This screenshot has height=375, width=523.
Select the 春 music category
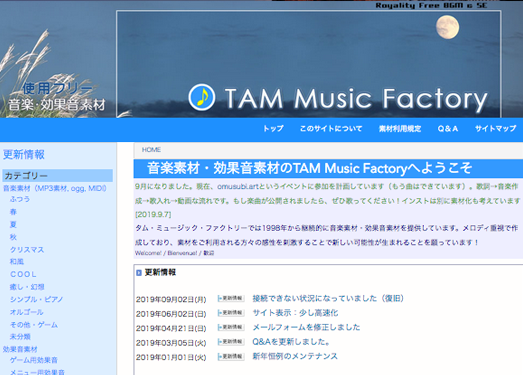(x=13, y=212)
